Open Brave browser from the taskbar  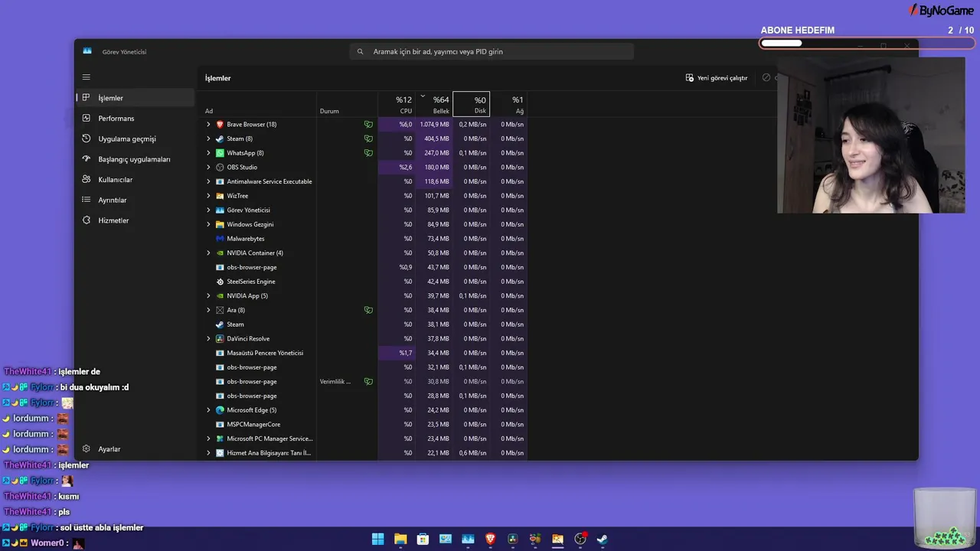click(491, 539)
